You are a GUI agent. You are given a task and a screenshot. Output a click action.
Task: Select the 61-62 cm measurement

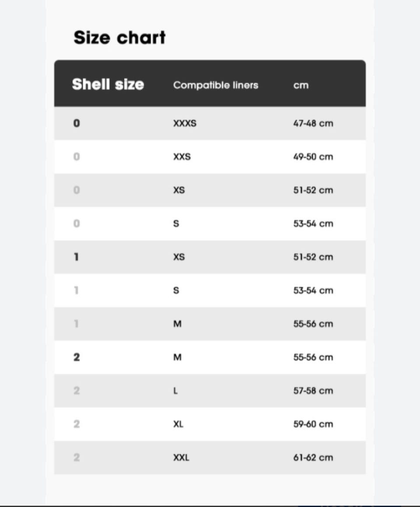point(313,458)
